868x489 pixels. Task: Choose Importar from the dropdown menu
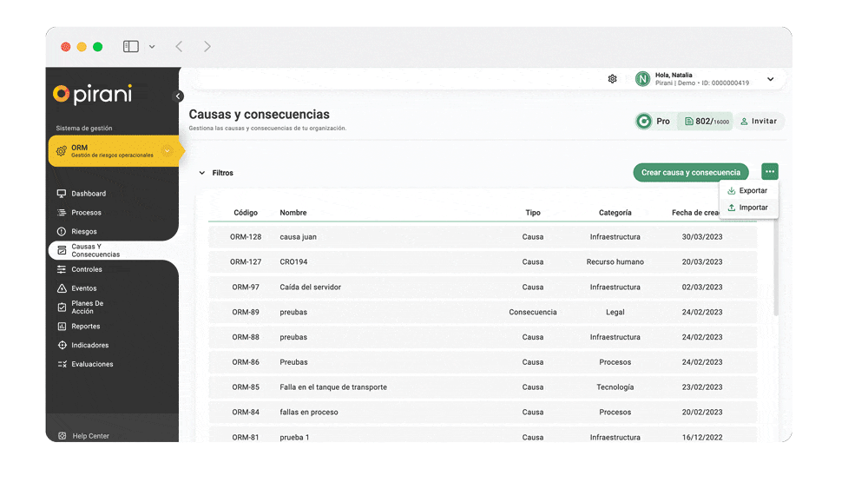click(x=748, y=208)
